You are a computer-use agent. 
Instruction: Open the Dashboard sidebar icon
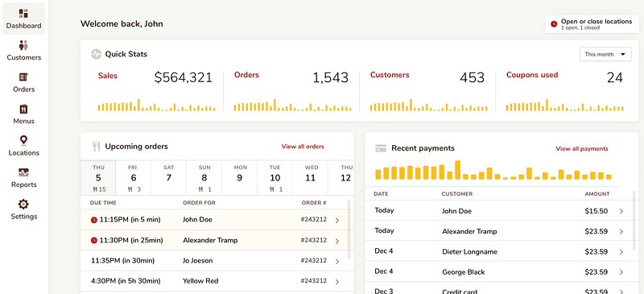point(23,14)
